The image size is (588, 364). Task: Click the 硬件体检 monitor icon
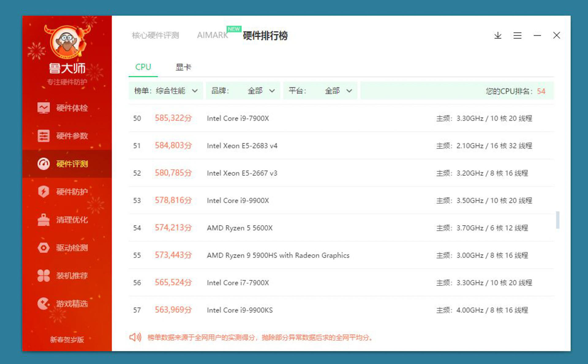point(43,108)
